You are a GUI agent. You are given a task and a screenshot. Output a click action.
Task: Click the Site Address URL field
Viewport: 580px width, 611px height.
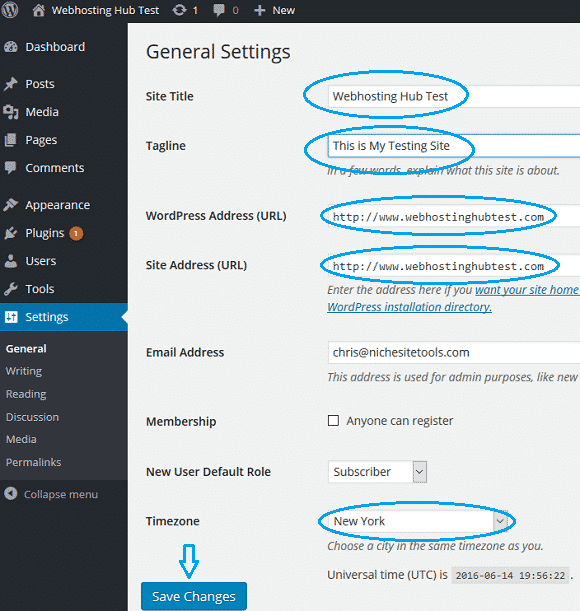pyautogui.click(x=454, y=265)
